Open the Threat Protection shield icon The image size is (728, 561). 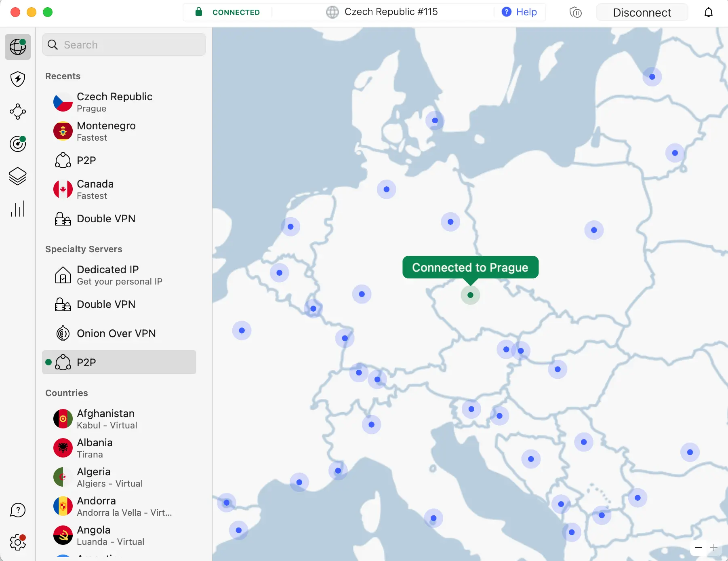pyautogui.click(x=18, y=79)
